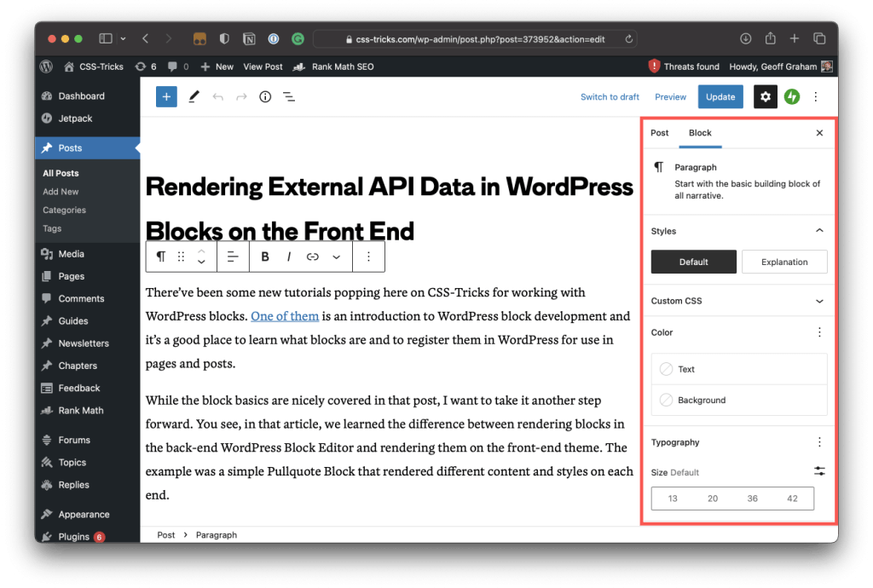Click Categories under Posts

coord(64,210)
